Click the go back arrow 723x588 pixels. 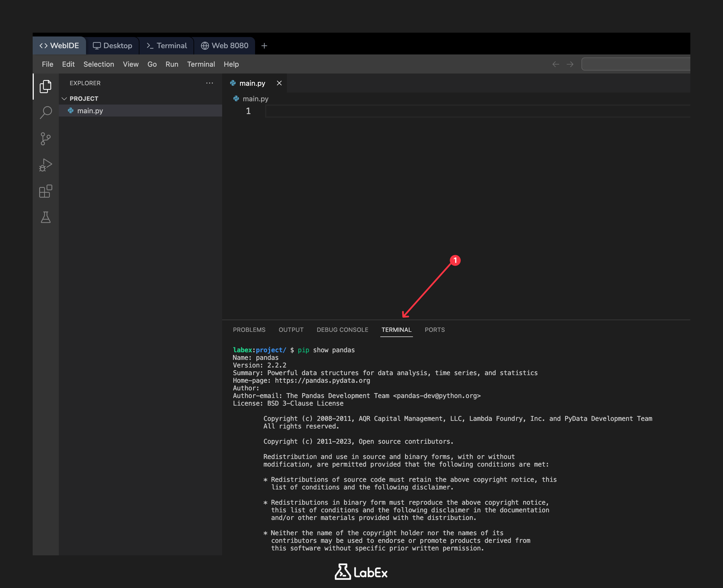tap(555, 64)
